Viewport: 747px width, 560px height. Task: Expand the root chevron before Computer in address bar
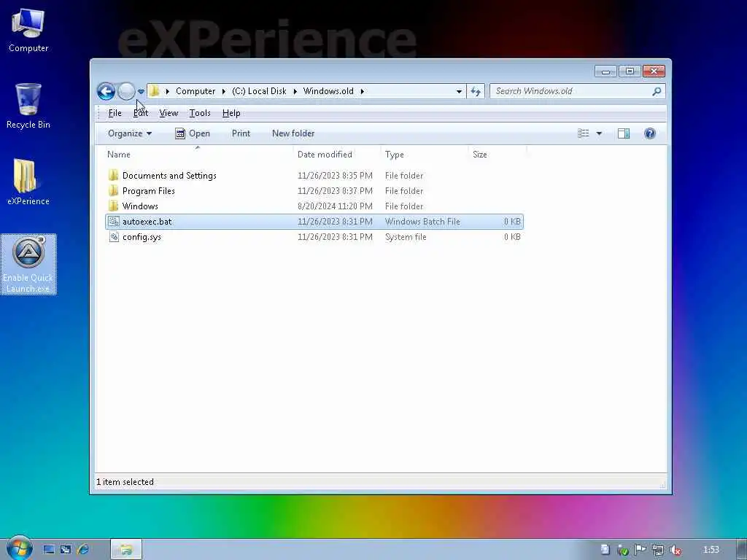click(167, 91)
